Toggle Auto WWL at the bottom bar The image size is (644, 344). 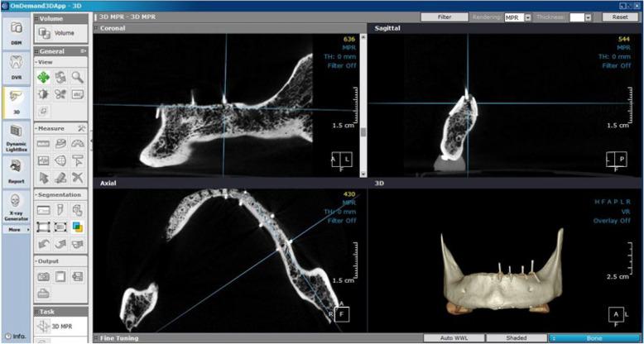453,338
